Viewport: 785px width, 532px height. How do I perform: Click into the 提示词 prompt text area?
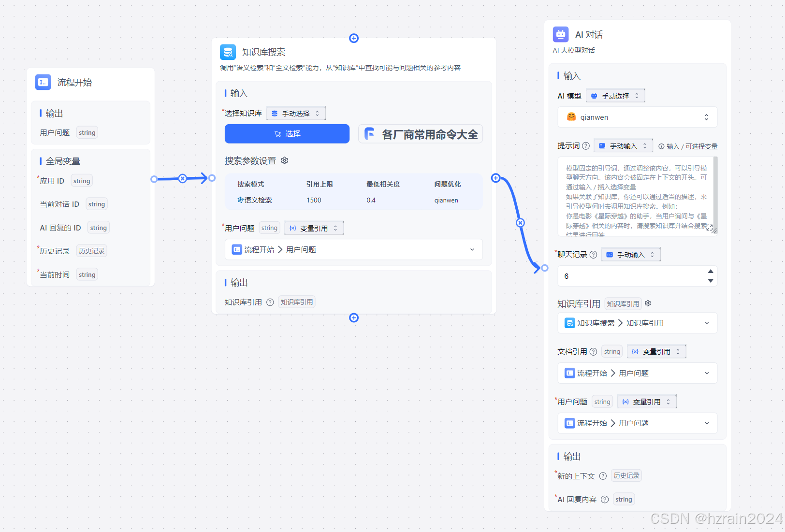(636, 196)
